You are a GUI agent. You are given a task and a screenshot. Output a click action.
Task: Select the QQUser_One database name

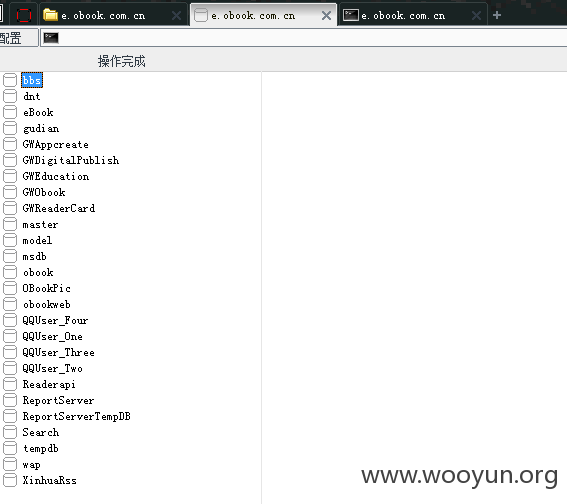53,337
